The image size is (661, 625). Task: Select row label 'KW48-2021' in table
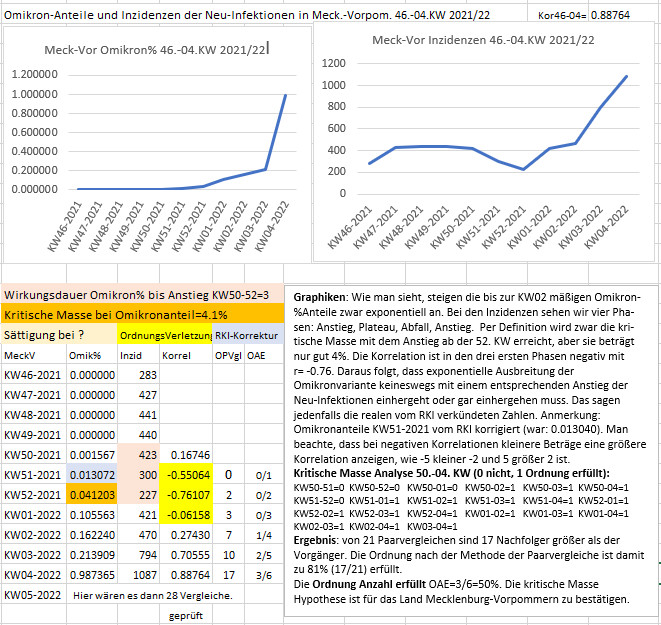[34, 415]
